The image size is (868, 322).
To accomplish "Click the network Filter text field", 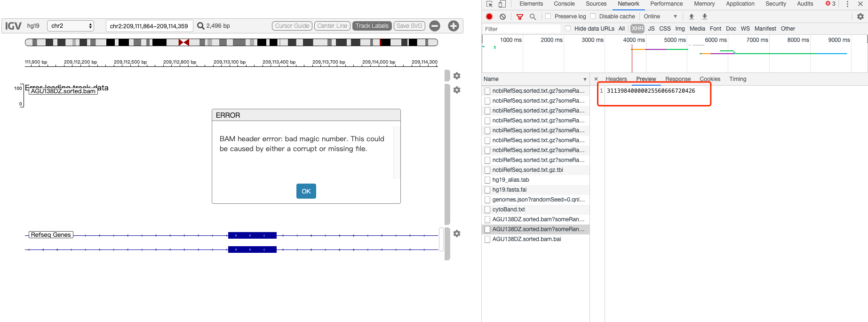I will pyautogui.click(x=521, y=29).
